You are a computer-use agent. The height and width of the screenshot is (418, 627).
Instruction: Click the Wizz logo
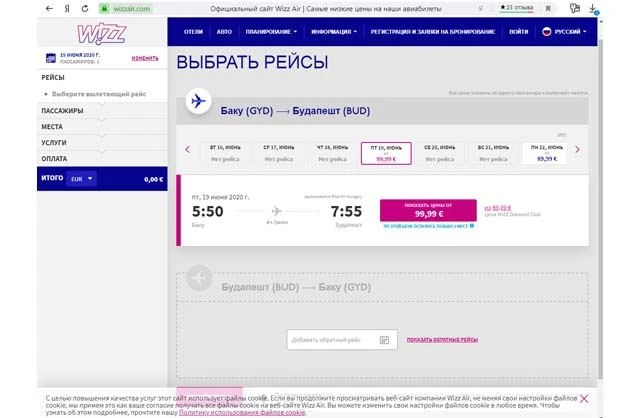pyautogui.click(x=102, y=34)
